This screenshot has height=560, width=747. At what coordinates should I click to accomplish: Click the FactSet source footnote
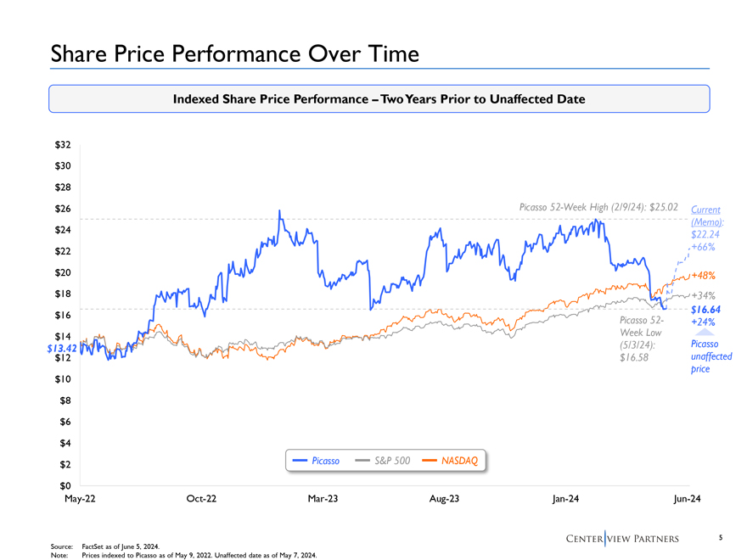pos(120,546)
